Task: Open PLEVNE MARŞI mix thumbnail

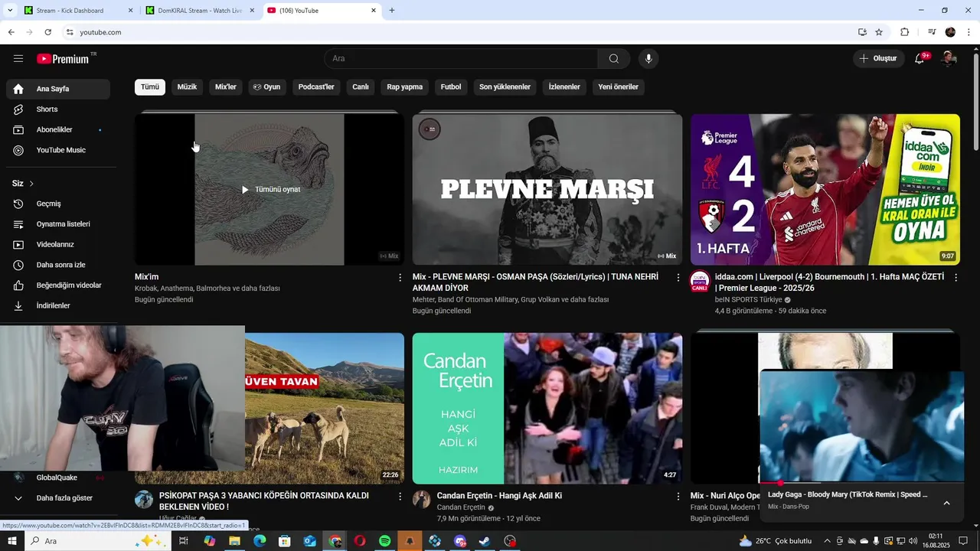Action: pyautogui.click(x=547, y=189)
